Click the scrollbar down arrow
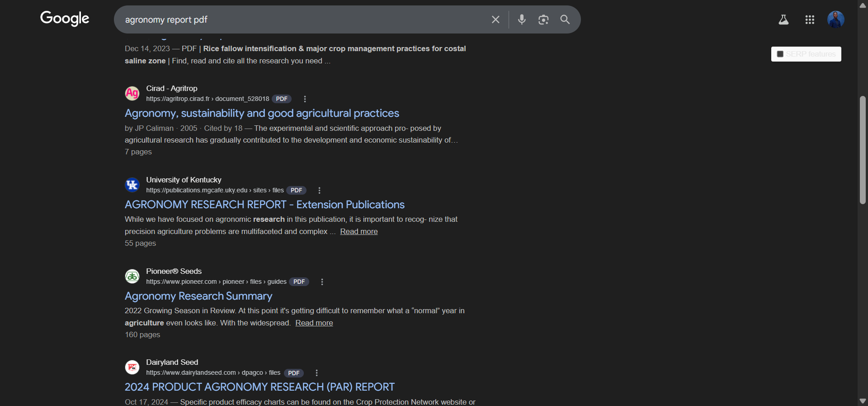Viewport: 868px width, 406px height. (863, 401)
